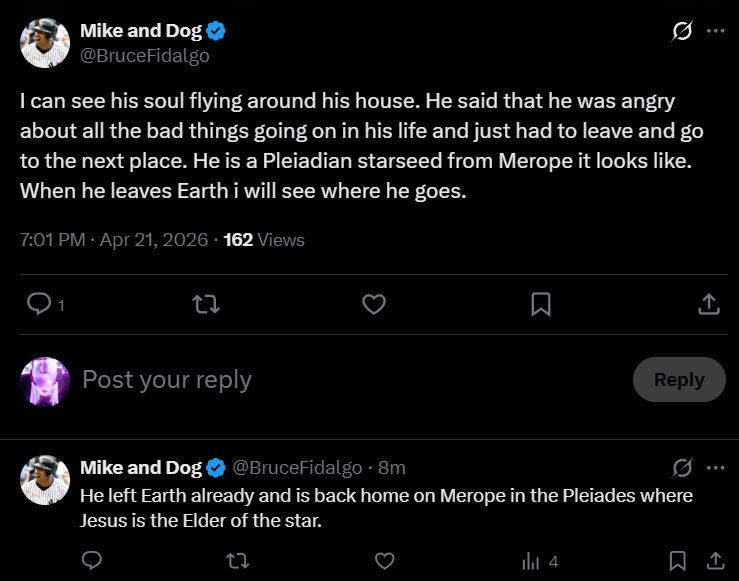The width and height of the screenshot is (739, 581).
Task: Repost the main tweet
Action: (x=206, y=304)
